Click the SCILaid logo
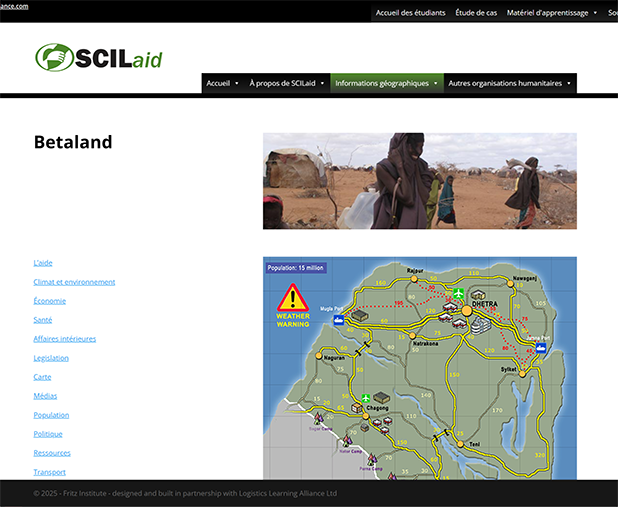The width and height of the screenshot is (618, 507). pos(99,58)
